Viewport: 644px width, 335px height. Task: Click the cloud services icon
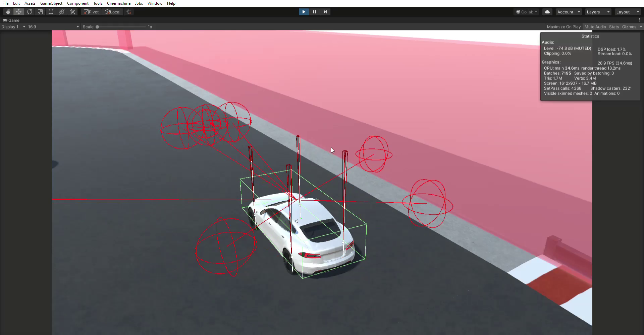tap(547, 12)
